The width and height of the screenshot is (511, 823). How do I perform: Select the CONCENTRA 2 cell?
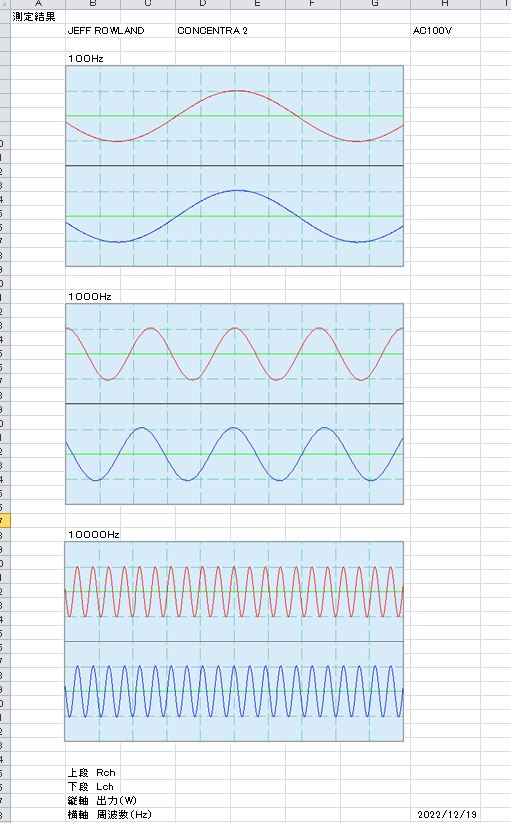pos(212,30)
